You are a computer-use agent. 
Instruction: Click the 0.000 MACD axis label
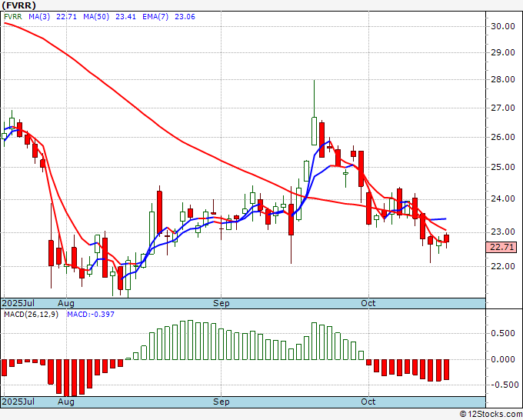point(503,359)
